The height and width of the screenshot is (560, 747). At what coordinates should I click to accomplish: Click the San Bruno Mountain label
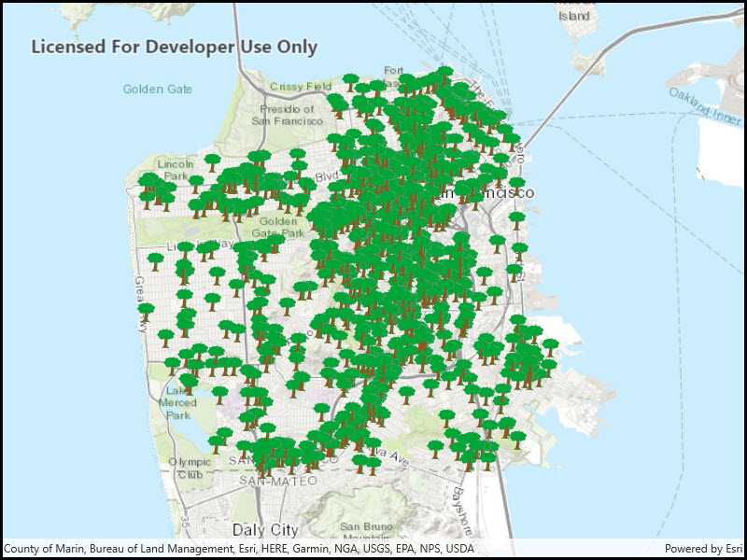367,531
